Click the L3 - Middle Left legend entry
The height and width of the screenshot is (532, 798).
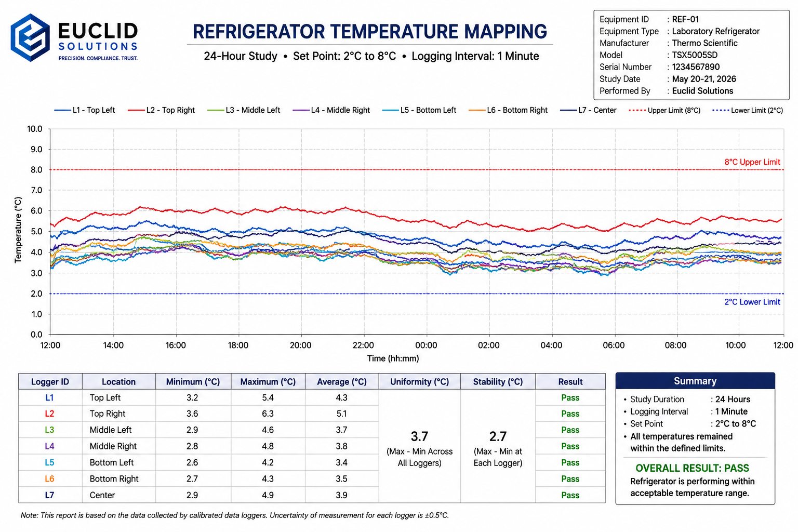244,110
